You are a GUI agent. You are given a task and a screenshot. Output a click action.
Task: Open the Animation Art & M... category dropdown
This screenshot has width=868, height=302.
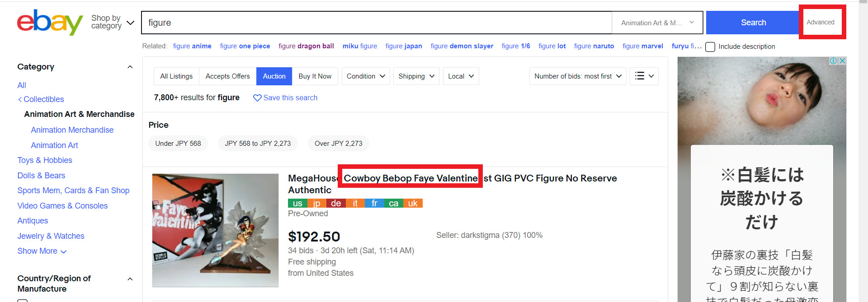click(x=657, y=23)
